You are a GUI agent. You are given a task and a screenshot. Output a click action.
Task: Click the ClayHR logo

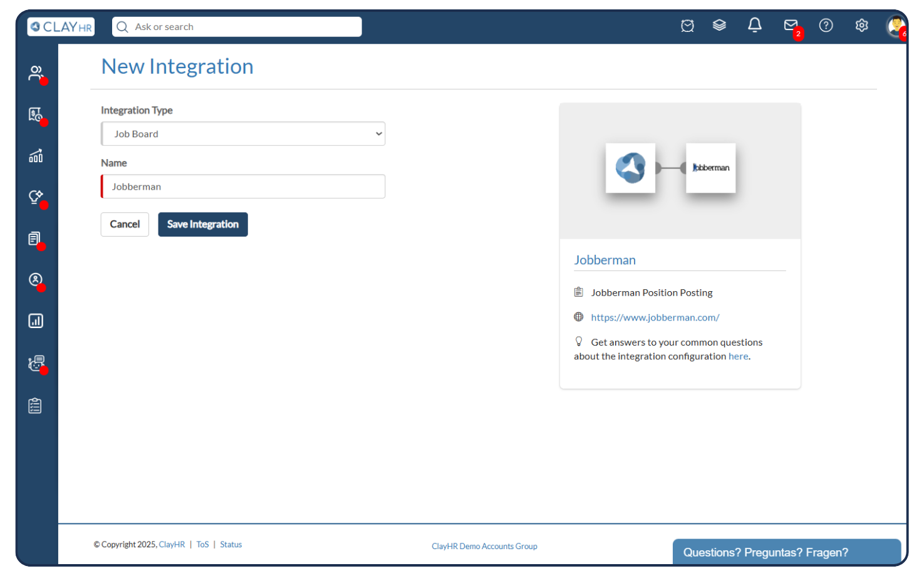pos(61,27)
